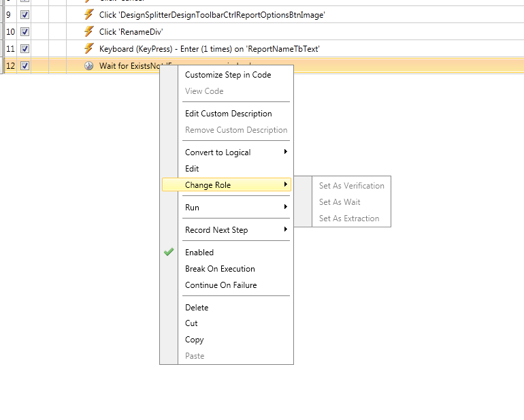Viewport: 524px width, 420px height.
Task: Expand the Convert to Logical submenu arrow
Action: click(x=286, y=152)
